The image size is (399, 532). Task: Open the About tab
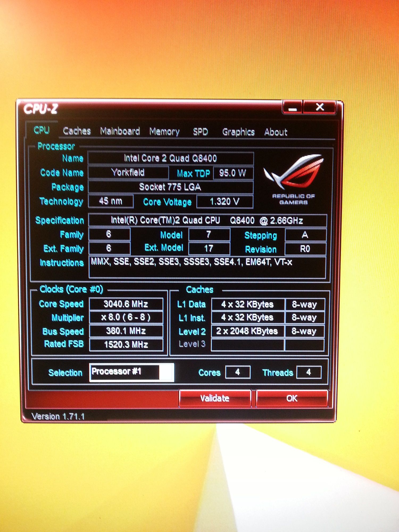(276, 132)
